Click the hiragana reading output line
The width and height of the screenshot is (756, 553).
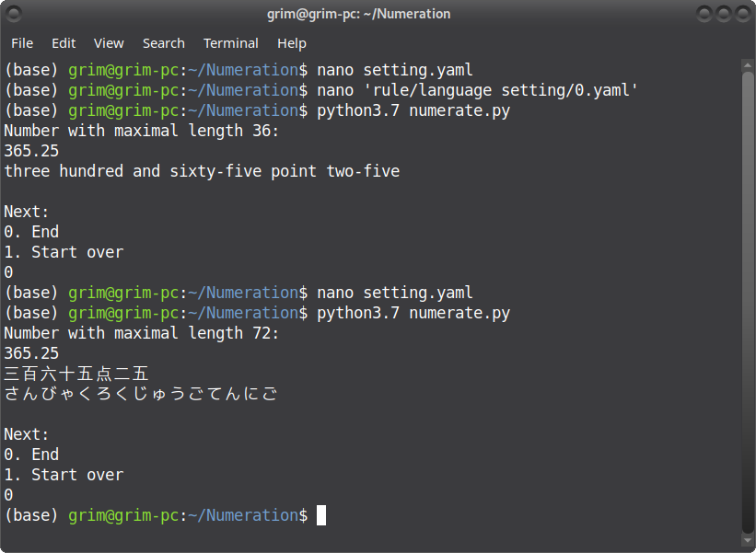point(141,395)
